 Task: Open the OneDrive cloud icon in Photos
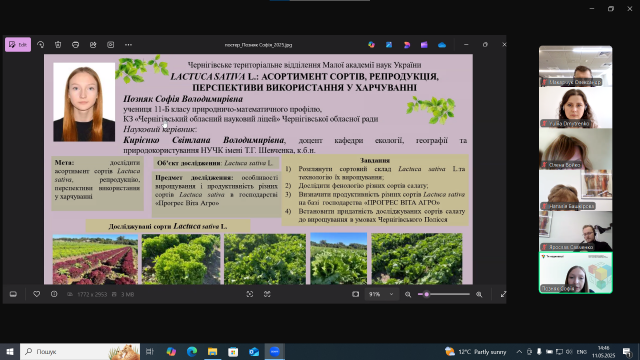point(442,45)
